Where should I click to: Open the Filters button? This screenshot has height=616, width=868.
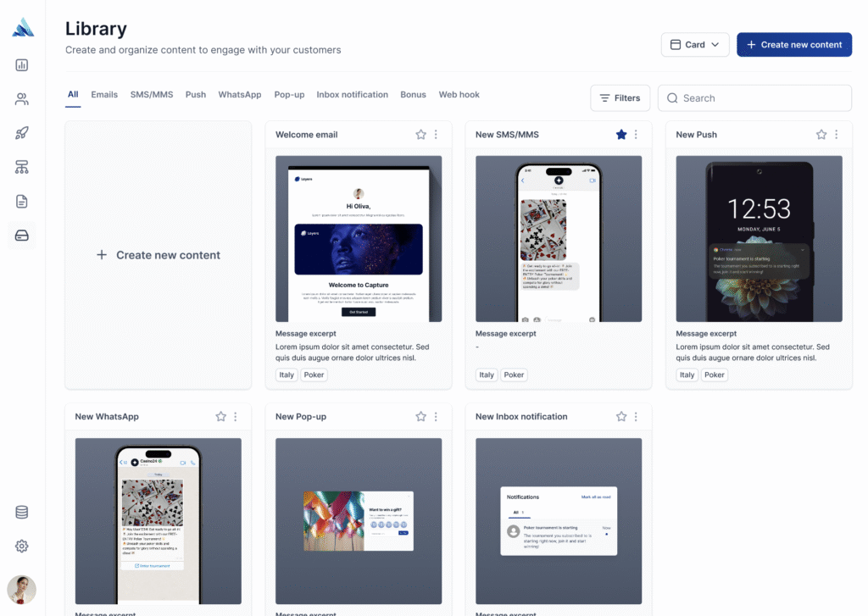pos(620,98)
